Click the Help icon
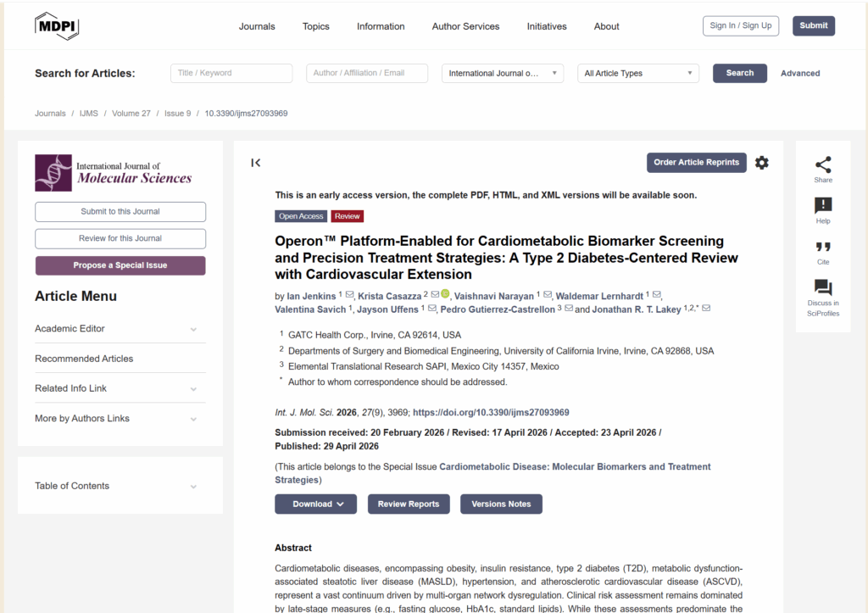The height and width of the screenshot is (613, 868). click(x=822, y=206)
